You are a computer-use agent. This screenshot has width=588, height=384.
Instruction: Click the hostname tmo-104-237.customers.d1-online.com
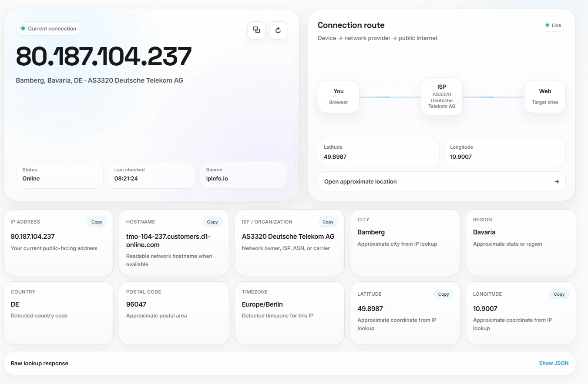click(168, 240)
